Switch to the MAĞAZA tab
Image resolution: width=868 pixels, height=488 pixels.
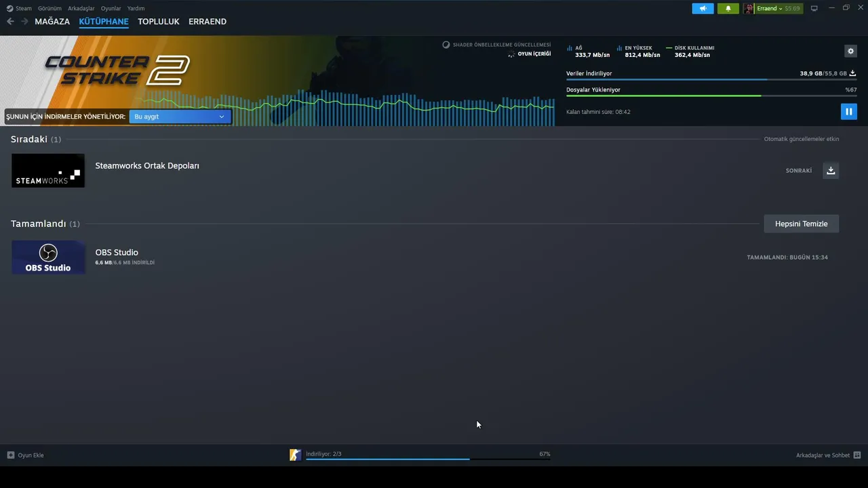[52, 22]
